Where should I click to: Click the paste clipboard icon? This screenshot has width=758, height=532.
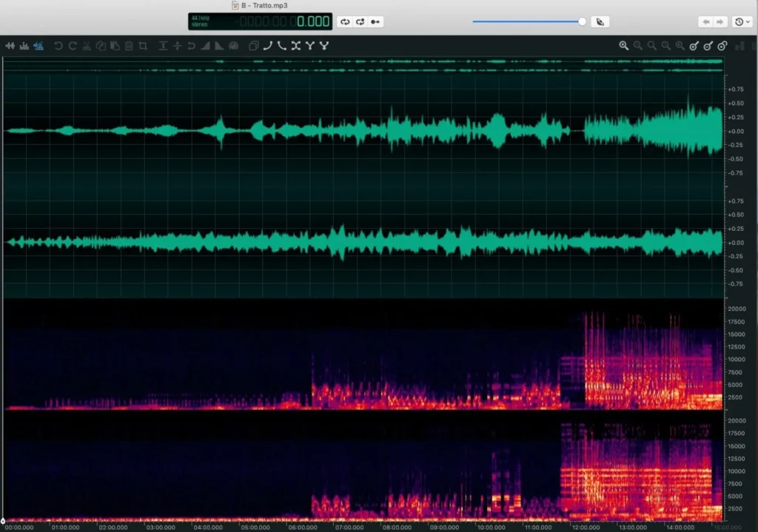[115, 46]
